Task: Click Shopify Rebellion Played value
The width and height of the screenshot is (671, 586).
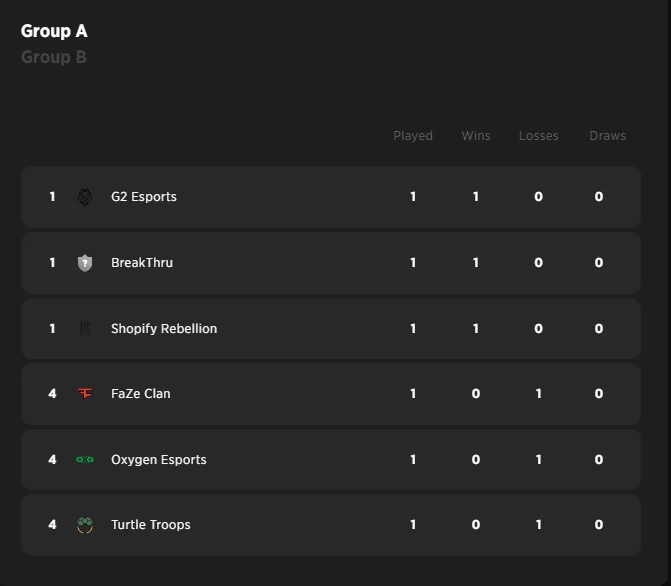Action: 413,328
